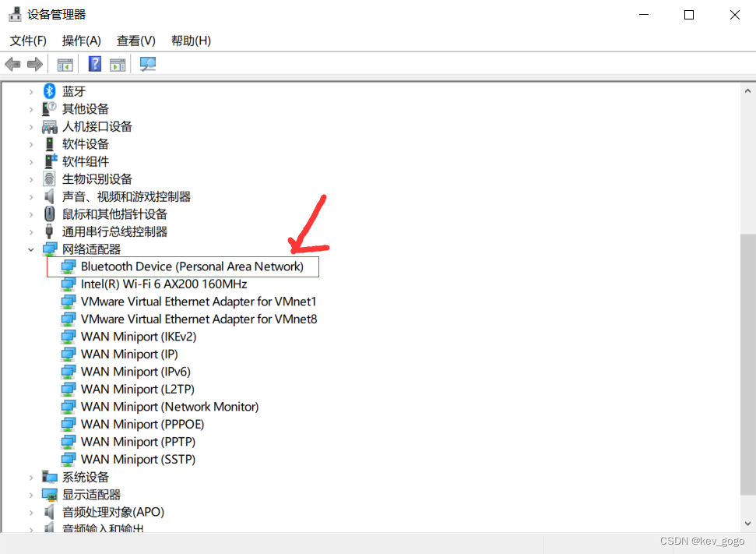Click the Intel Wi-Fi 6 AX200 adapter icon
756x554 pixels.
click(68, 284)
